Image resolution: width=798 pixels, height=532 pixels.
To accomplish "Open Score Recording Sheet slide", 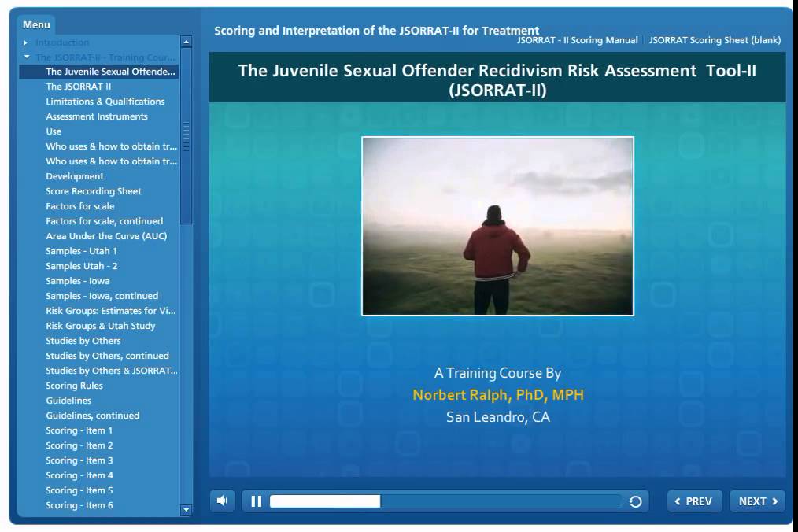I will [x=94, y=191].
